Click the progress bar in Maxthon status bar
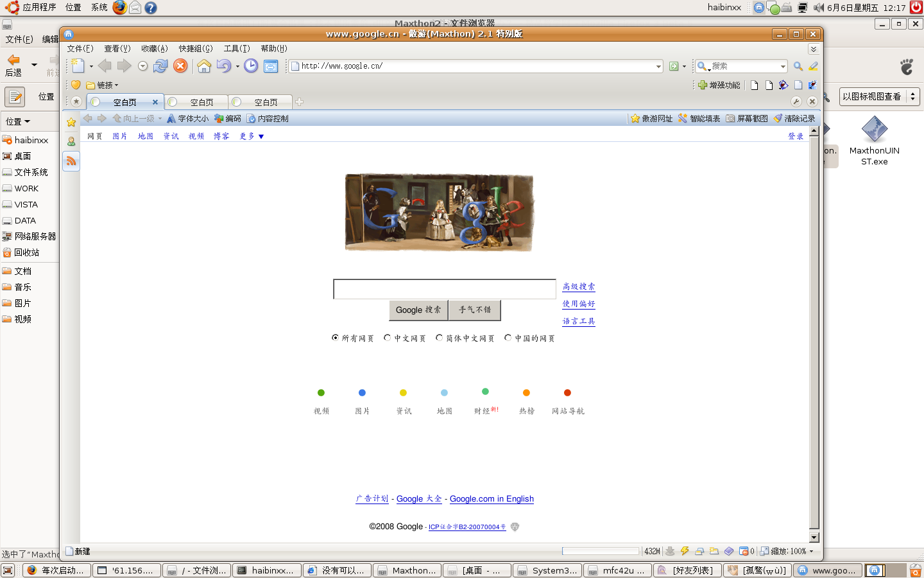The height and width of the screenshot is (578, 924). [601, 551]
